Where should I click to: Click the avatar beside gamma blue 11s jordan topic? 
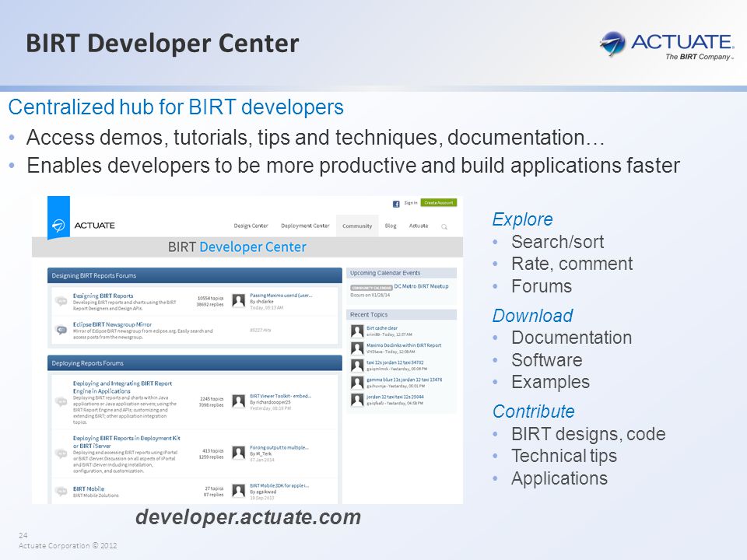357,383
